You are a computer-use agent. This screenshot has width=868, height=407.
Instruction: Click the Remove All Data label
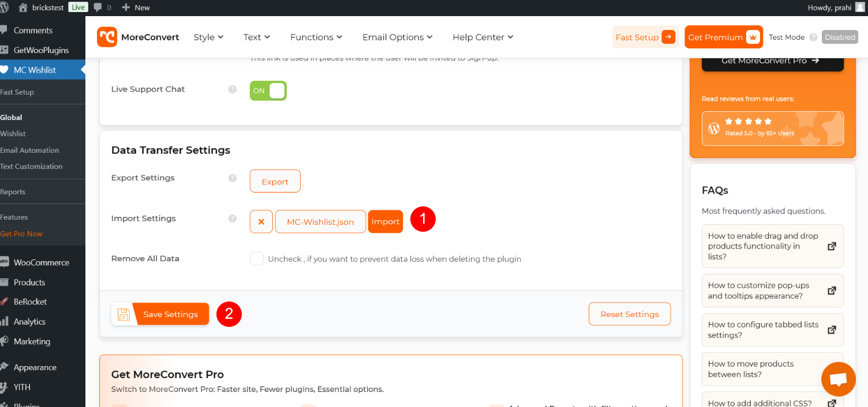[145, 259]
